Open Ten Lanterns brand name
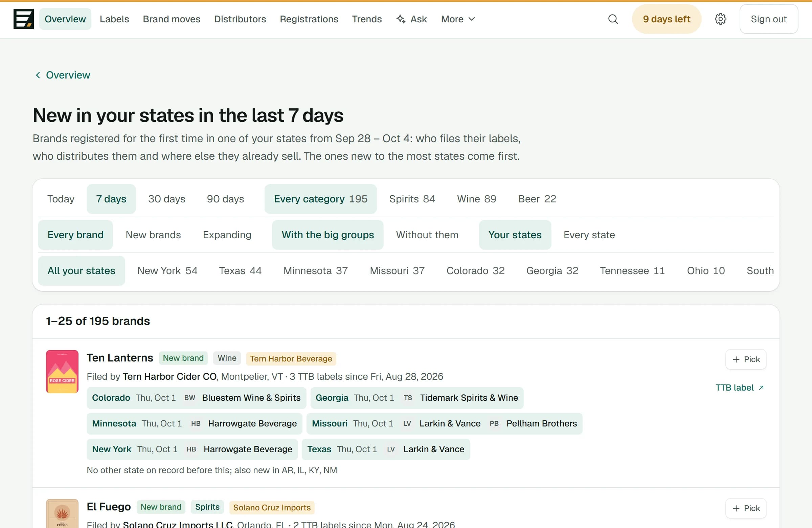The image size is (812, 528). [120, 358]
